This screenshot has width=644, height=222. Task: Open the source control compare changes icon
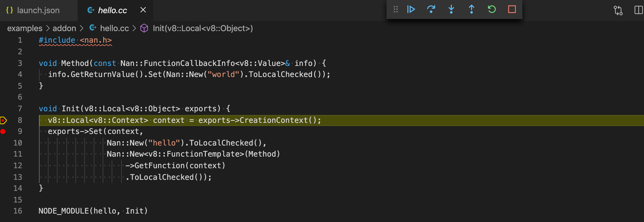click(x=618, y=10)
